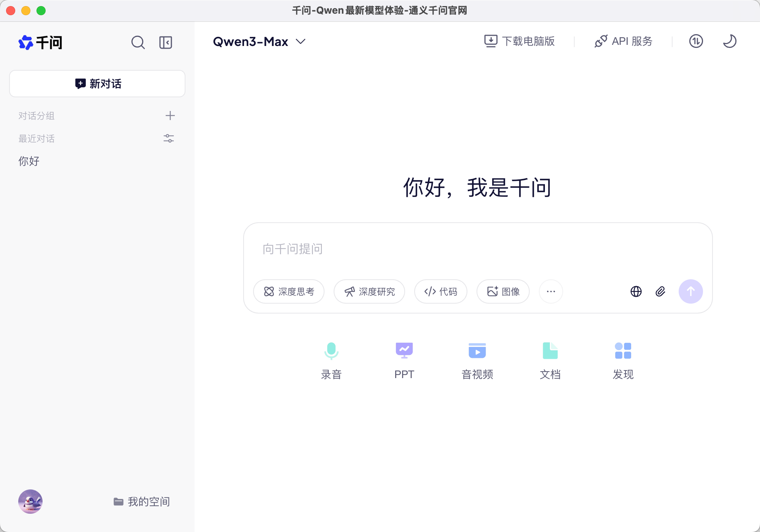Click the search icon in sidebar

coord(138,42)
